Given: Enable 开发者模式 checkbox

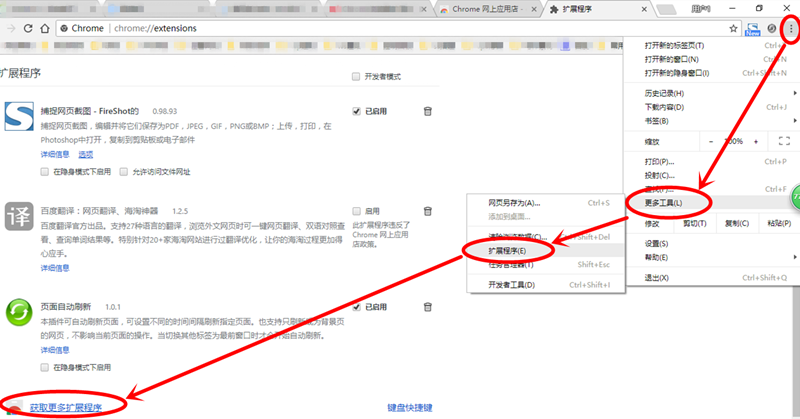Looking at the screenshot, I should click(x=356, y=77).
